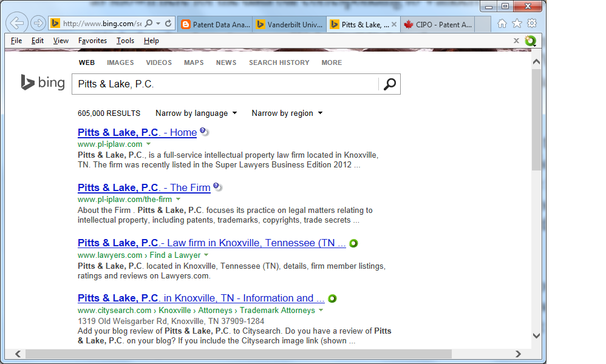Switch to the Vanderbilt Univ... tab
Viewport: 606px width, 364px height.
coord(290,24)
